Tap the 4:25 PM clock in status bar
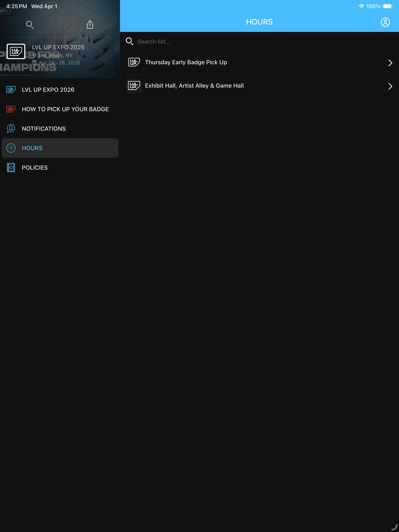 coord(17,6)
